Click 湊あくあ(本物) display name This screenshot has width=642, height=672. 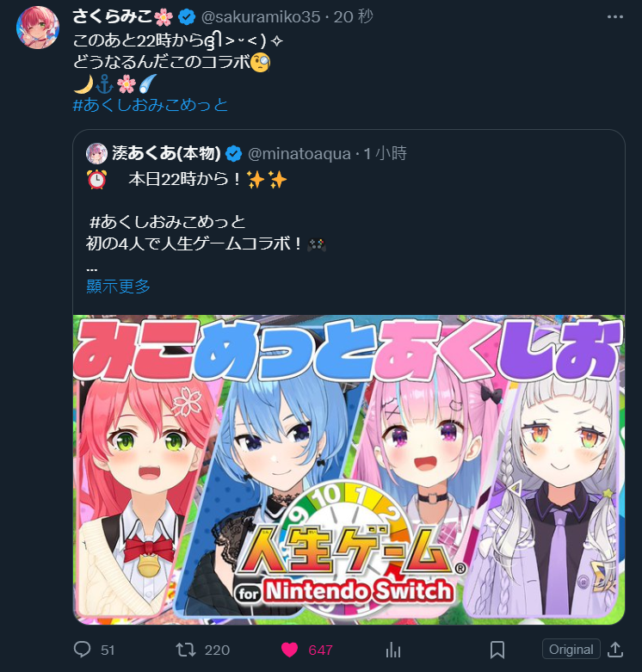(x=166, y=153)
